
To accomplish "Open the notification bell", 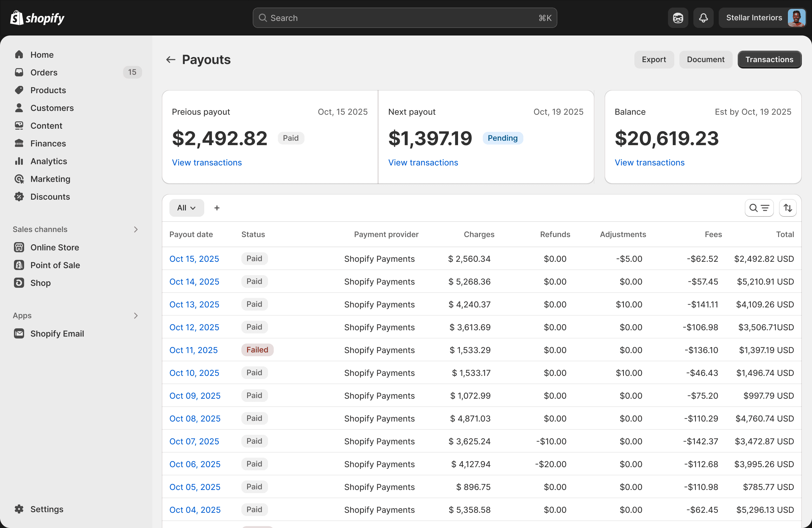I will [x=703, y=17].
